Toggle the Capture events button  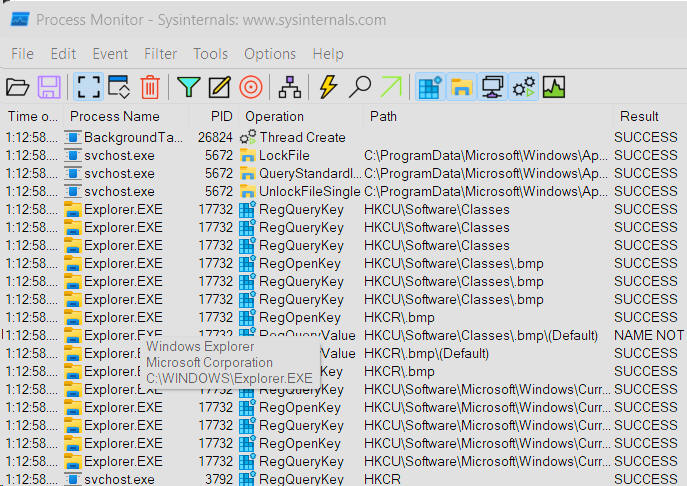(89, 87)
